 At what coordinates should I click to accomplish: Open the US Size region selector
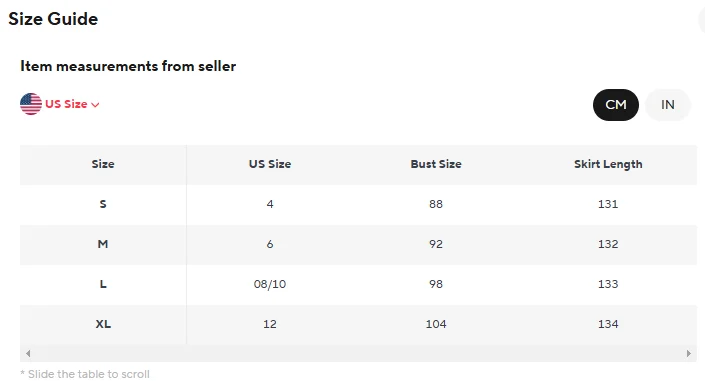pyautogui.click(x=60, y=104)
